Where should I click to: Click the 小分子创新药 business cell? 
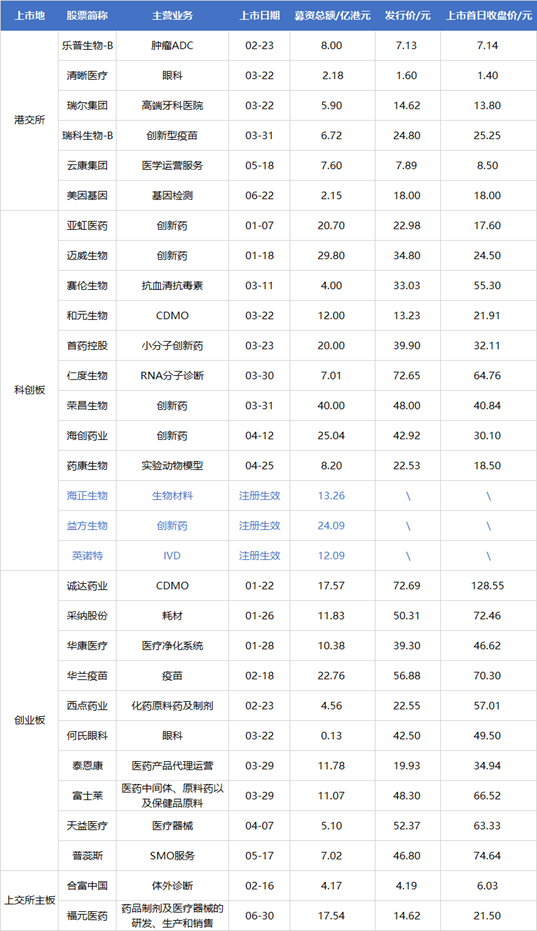tap(172, 346)
